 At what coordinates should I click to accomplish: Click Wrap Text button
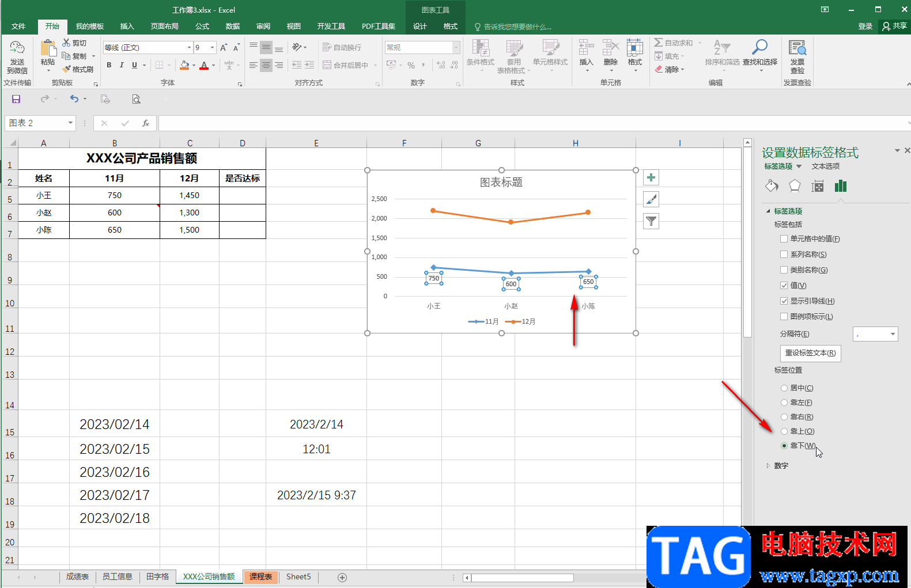coord(342,47)
